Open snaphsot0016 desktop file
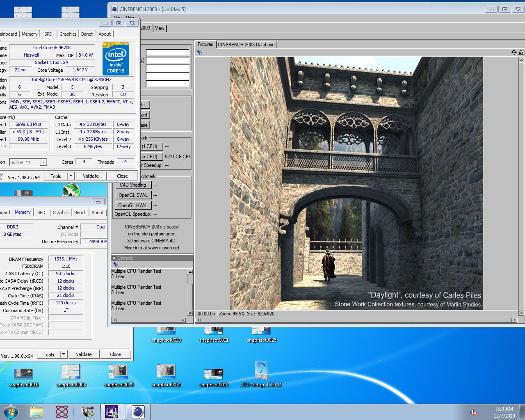Image resolution: width=525 pixels, height=420 pixels. (24, 377)
